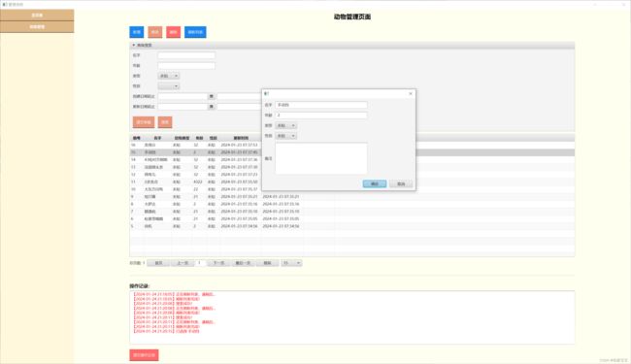Open the calendar picker beside the update date field
Viewport: 631px width, 364px height.
point(212,107)
